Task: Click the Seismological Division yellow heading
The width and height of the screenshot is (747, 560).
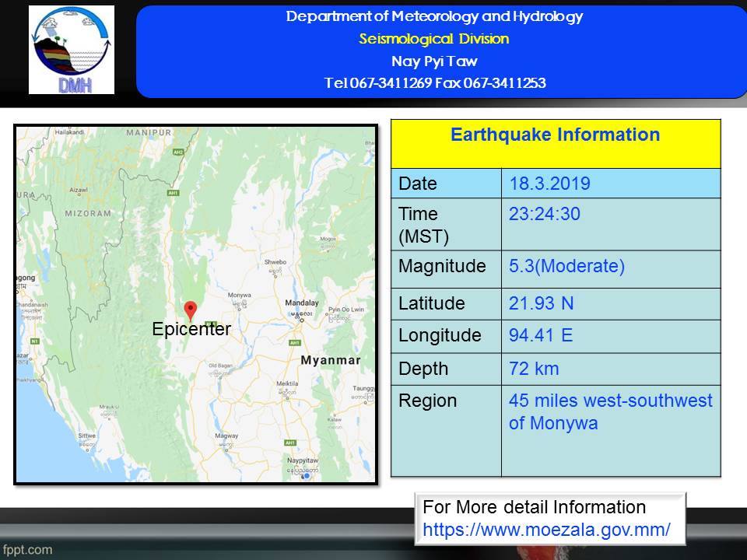Action: (434, 39)
